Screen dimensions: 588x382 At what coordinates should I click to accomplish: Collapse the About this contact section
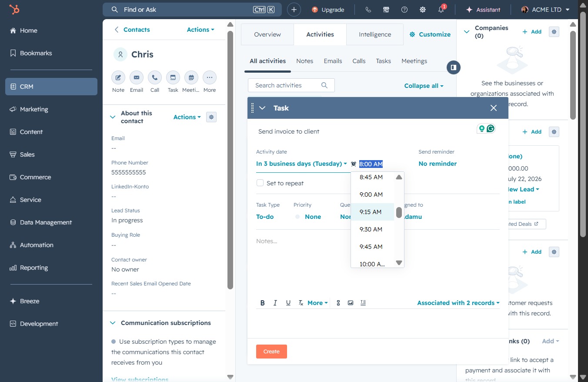coord(113,117)
